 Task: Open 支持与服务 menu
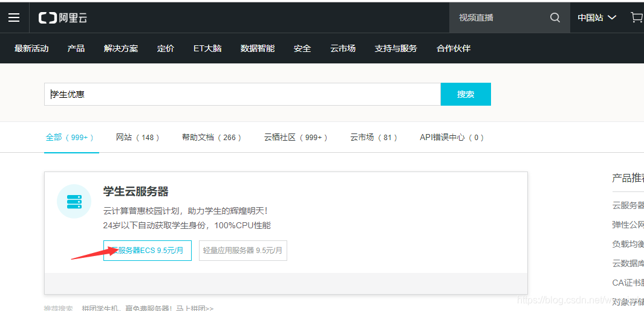[395, 48]
